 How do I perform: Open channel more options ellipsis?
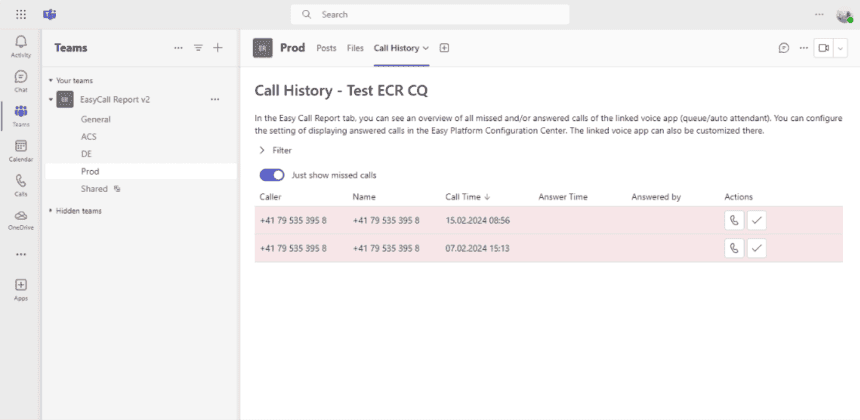pyautogui.click(x=804, y=48)
